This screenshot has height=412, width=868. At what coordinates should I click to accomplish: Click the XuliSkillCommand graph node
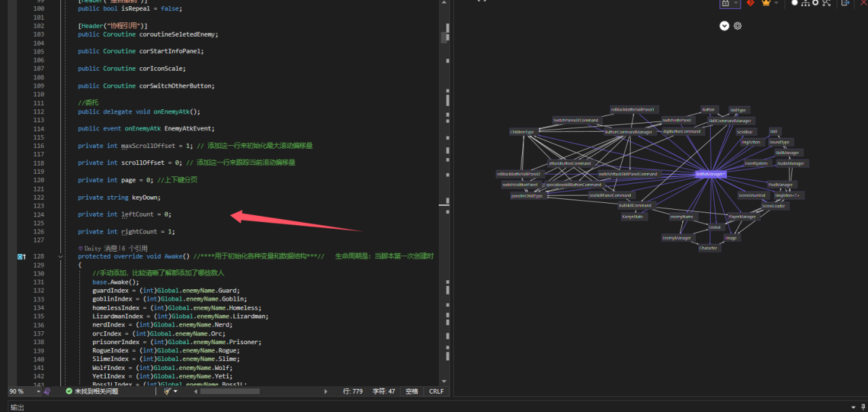pyautogui.click(x=635, y=206)
